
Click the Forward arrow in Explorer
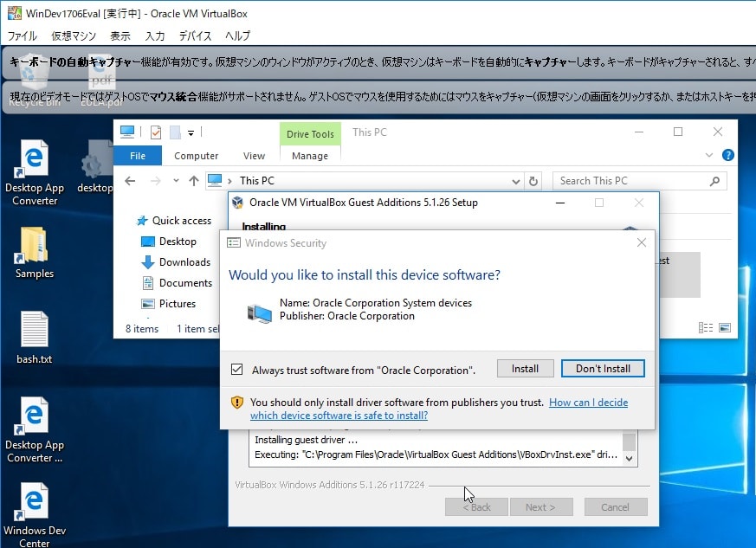click(x=155, y=181)
